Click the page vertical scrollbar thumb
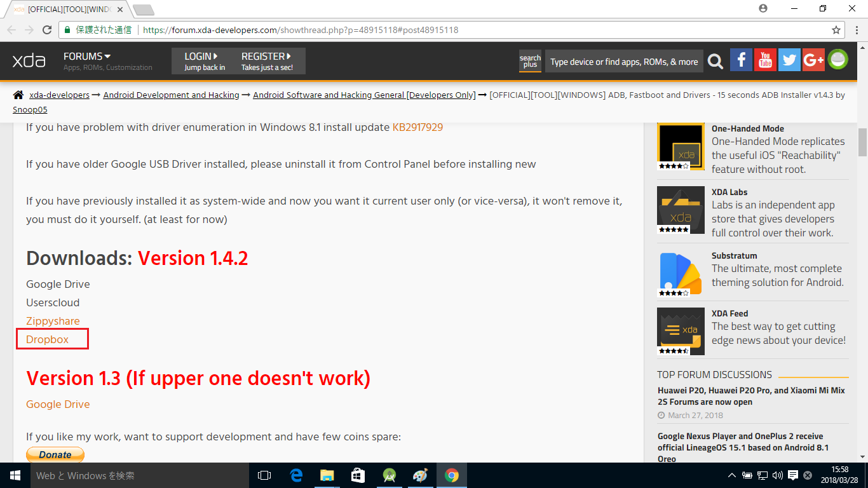 click(862, 142)
